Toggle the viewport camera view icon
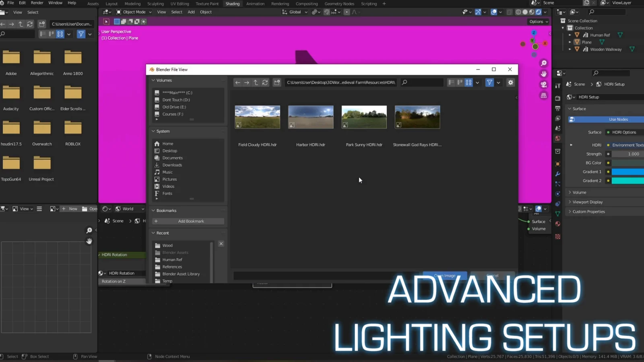This screenshot has height=362, width=644. (x=544, y=84)
